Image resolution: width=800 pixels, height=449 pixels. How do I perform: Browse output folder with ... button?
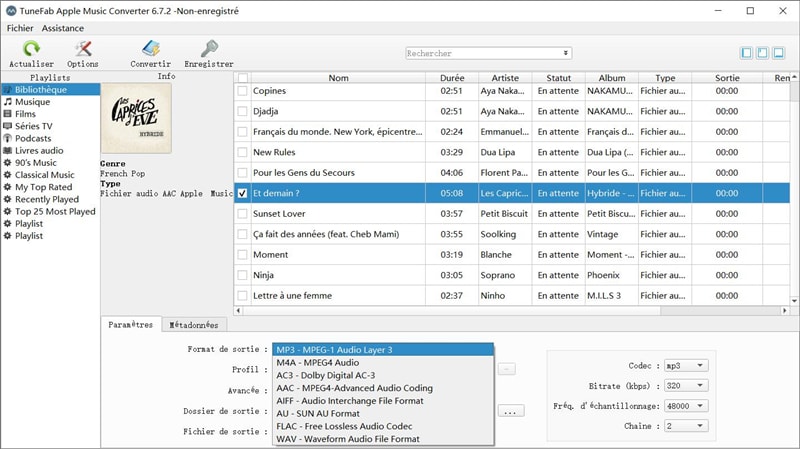coord(511,411)
